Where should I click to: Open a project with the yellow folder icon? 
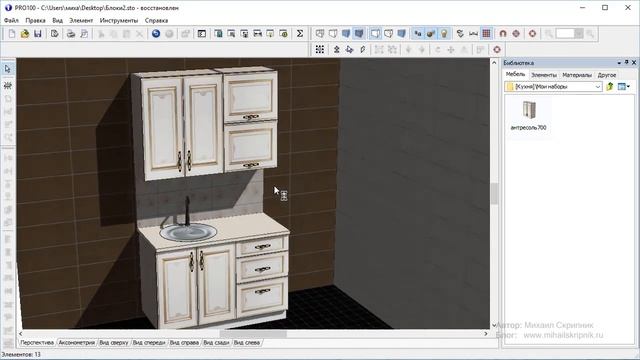pyautogui.click(x=25, y=34)
